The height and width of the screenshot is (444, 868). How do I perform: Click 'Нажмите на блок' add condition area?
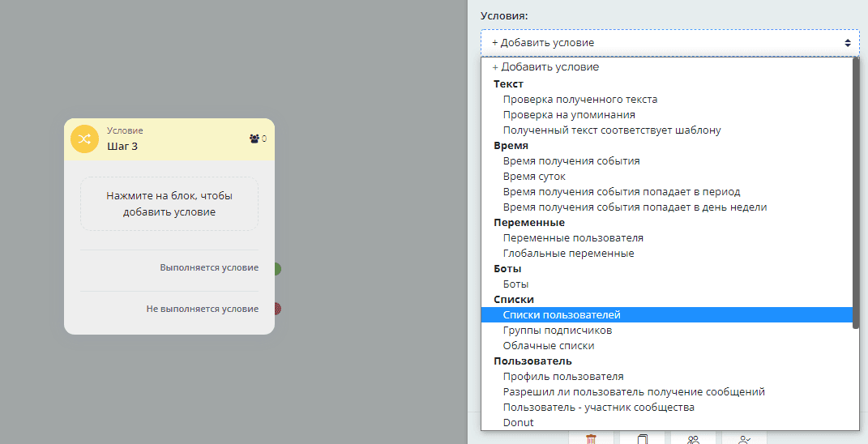tap(169, 203)
